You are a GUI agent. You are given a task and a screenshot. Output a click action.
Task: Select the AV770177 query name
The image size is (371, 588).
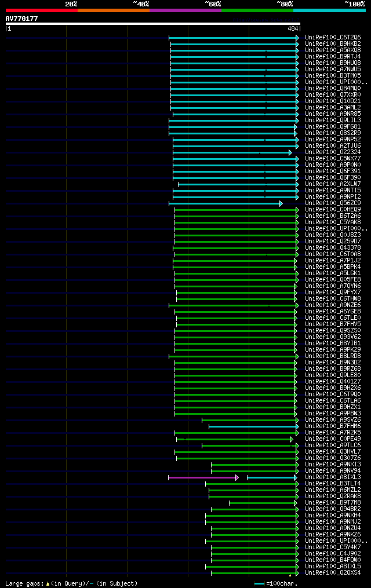(22, 19)
